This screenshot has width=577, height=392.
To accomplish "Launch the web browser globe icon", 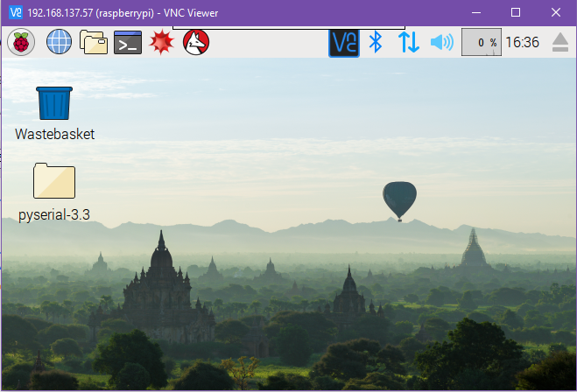I will point(59,42).
